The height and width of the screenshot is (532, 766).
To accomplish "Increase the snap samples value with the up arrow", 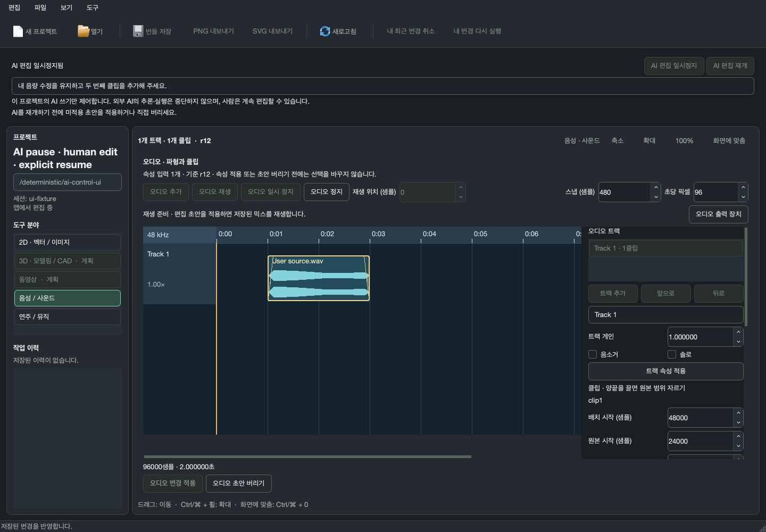I will coord(656,187).
